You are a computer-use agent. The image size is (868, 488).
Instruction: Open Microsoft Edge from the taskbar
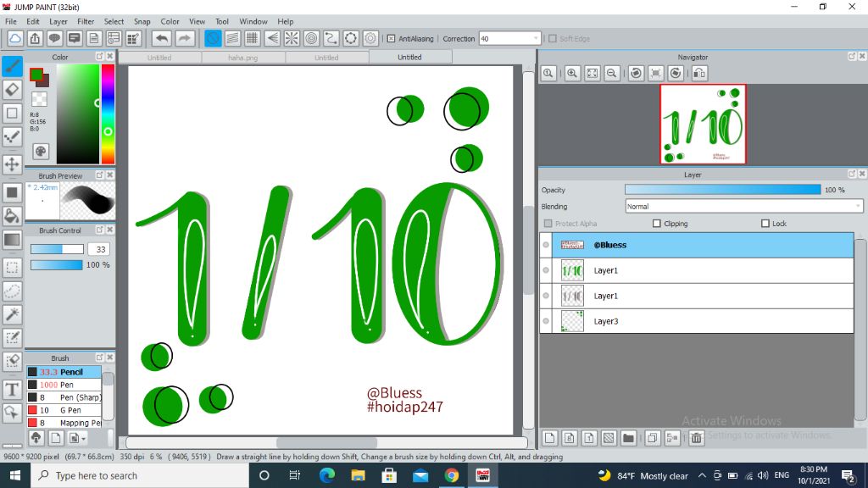(x=327, y=475)
